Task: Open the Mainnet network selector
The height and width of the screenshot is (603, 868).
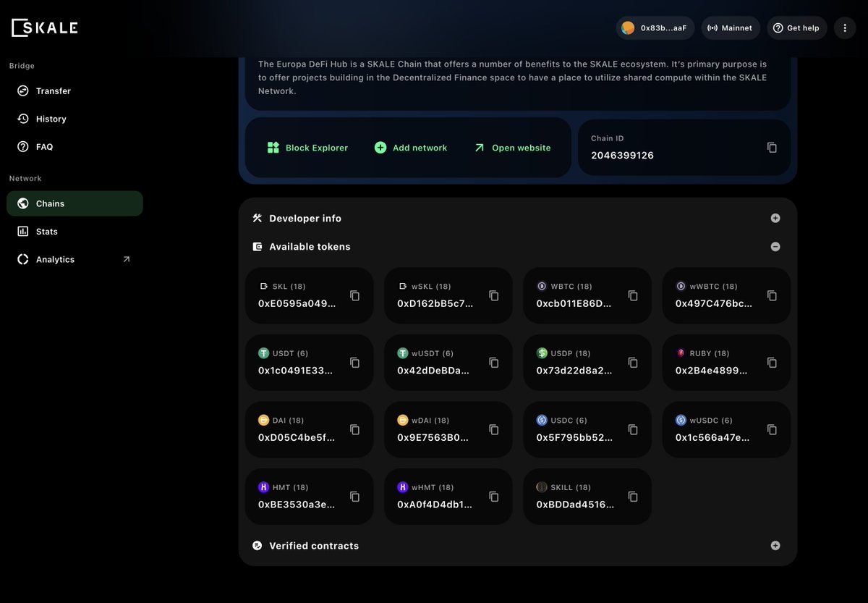Action: pos(731,28)
